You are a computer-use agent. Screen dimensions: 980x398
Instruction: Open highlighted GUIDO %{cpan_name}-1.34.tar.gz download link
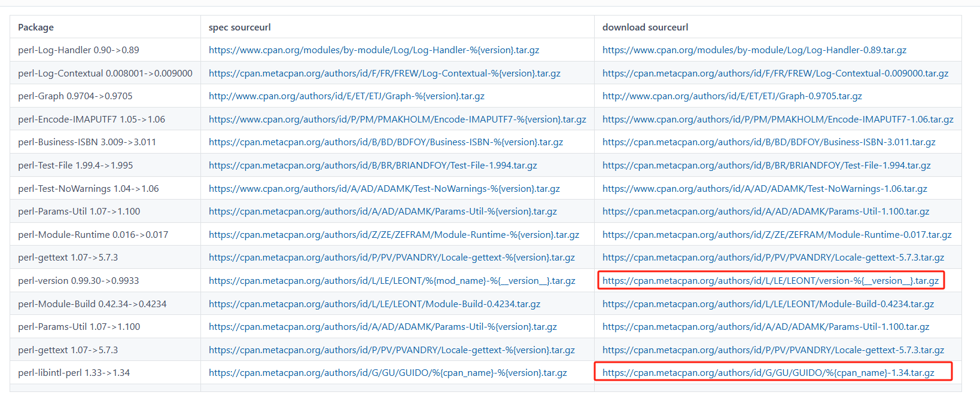point(768,373)
